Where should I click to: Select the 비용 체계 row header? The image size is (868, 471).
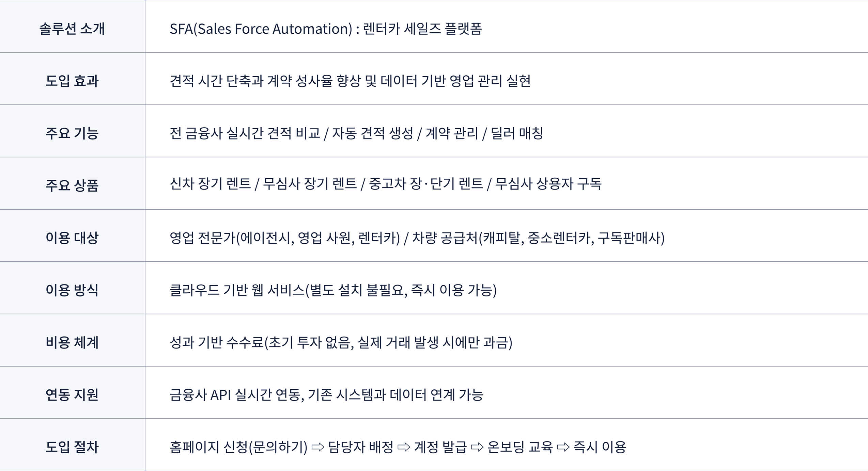click(x=72, y=342)
